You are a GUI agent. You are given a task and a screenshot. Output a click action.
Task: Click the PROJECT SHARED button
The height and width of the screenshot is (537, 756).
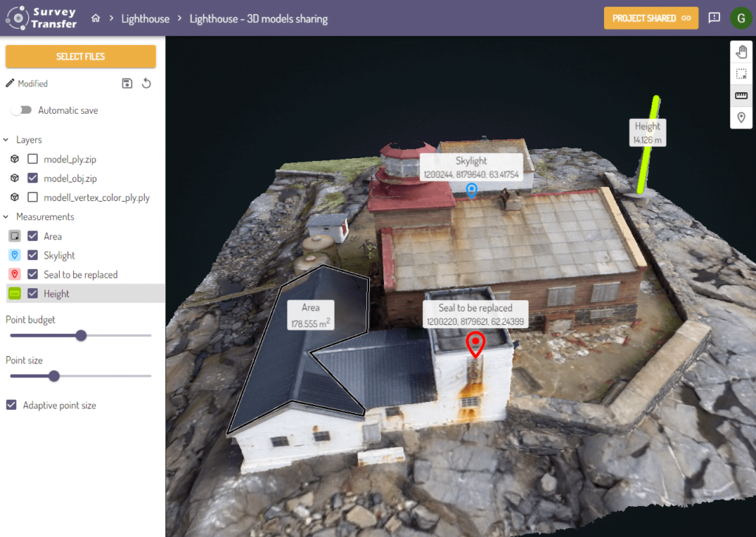click(x=650, y=18)
